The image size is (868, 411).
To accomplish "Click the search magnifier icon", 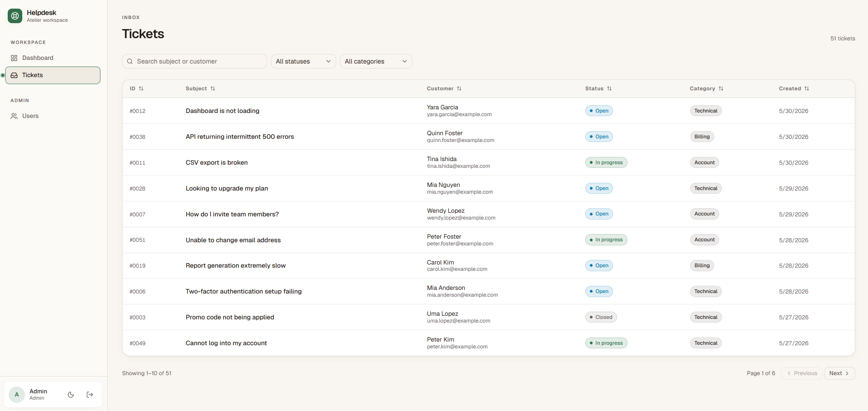I will coord(130,61).
